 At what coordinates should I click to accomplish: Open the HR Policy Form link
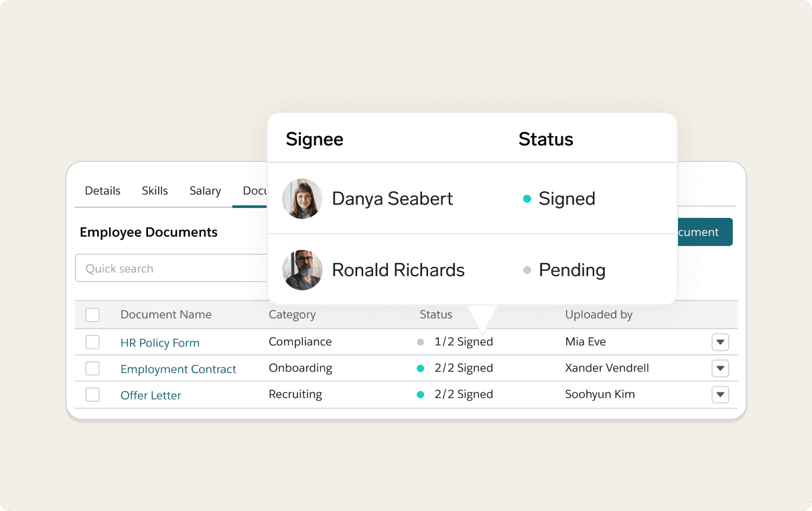[x=160, y=343]
